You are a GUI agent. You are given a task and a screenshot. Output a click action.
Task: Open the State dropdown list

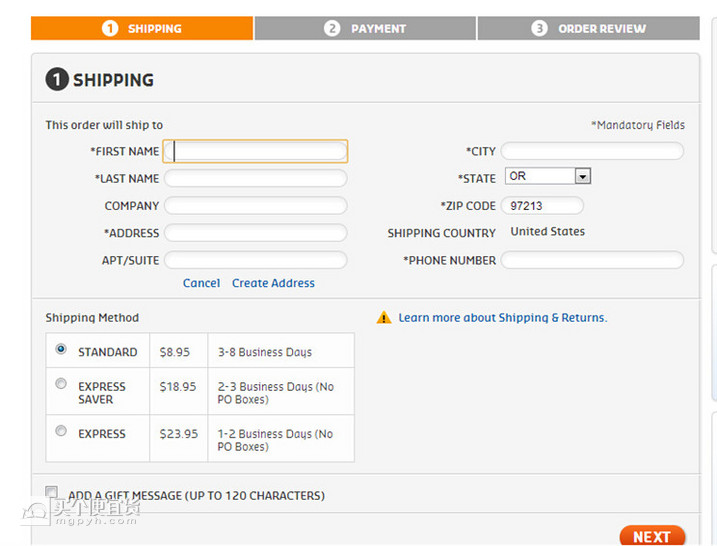[582, 177]
